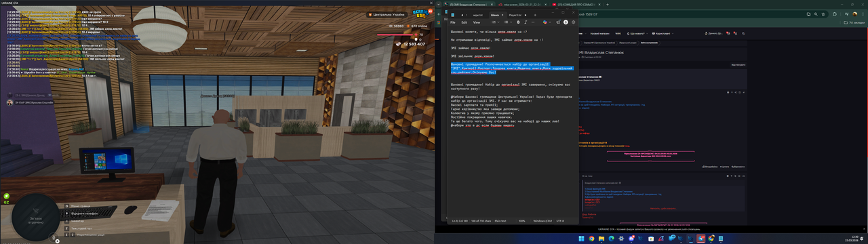
Task: Open the Лідерський розділ breadcrumb
Action: (628, 43)
